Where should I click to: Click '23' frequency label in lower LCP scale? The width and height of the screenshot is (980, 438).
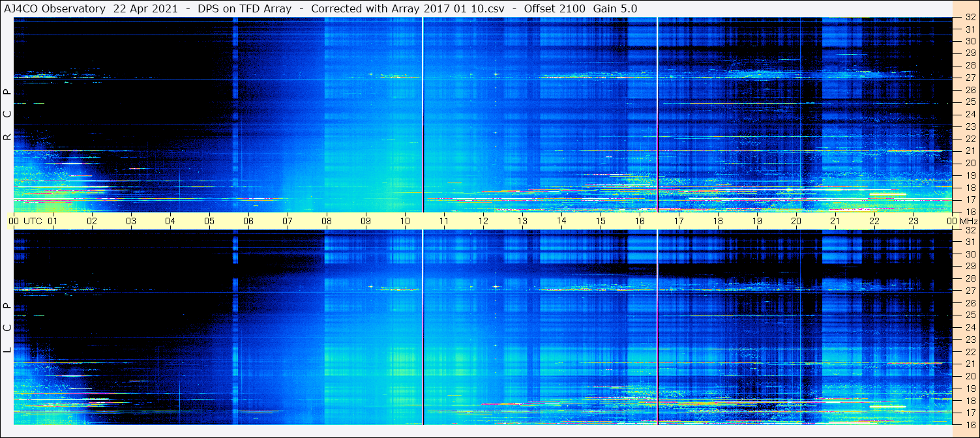pyautogui.click(x=970, y=340)
